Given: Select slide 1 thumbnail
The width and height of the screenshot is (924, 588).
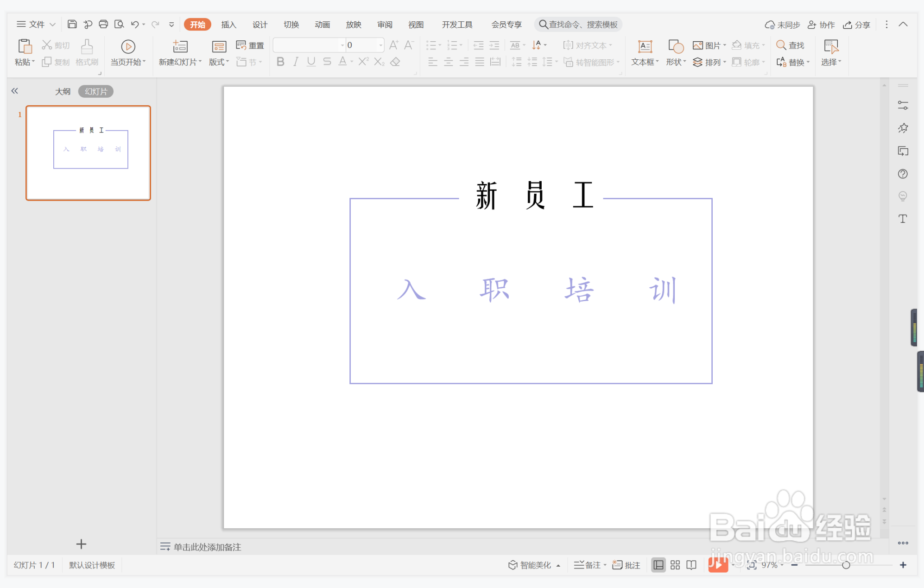Looking at the screenshot, I should [88, 153].
